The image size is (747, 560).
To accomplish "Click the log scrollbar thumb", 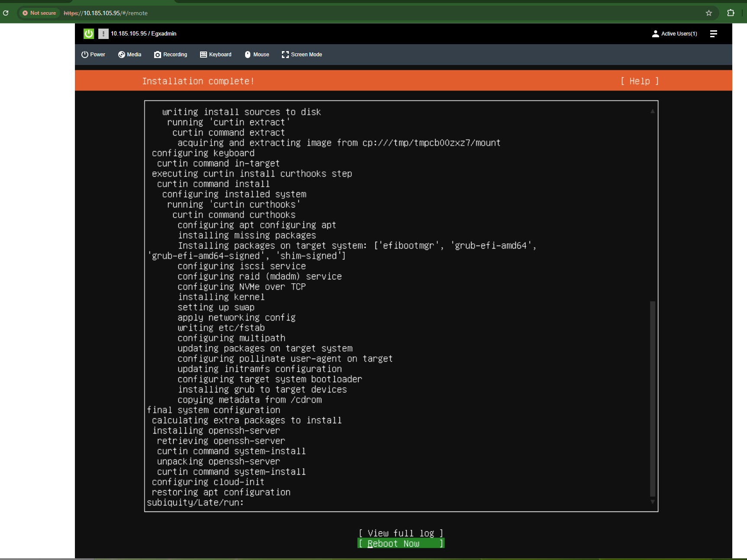I will [x=653, y=398].
